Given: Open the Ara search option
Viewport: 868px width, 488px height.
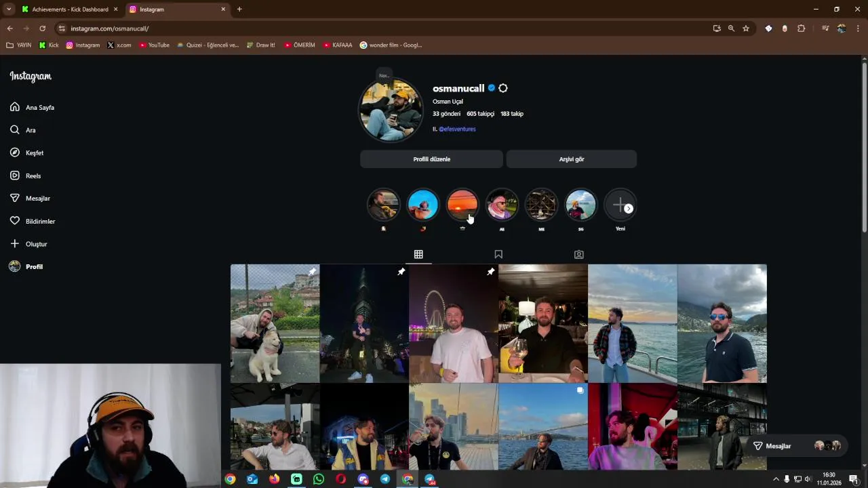Looking at the screenshot, I should point(22,130).
